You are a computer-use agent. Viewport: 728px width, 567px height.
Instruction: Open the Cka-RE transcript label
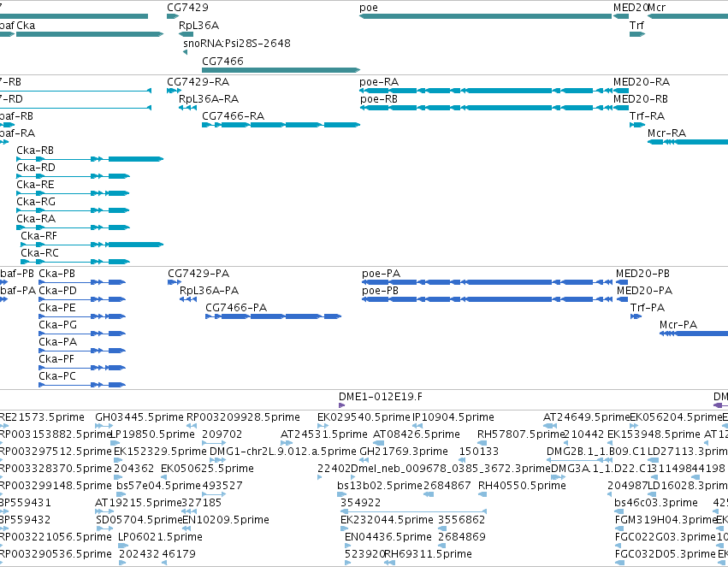[x=35, y=185]
